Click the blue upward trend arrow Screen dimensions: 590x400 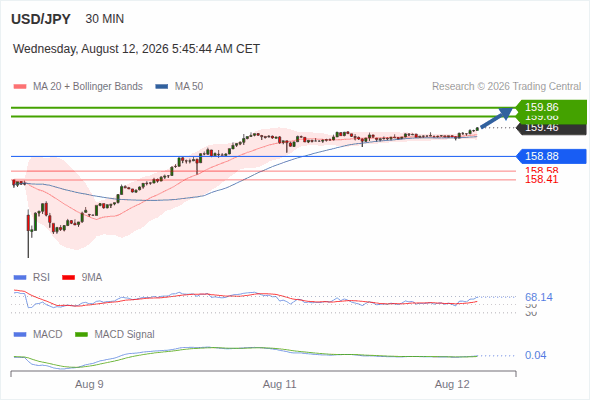[497, 118]
